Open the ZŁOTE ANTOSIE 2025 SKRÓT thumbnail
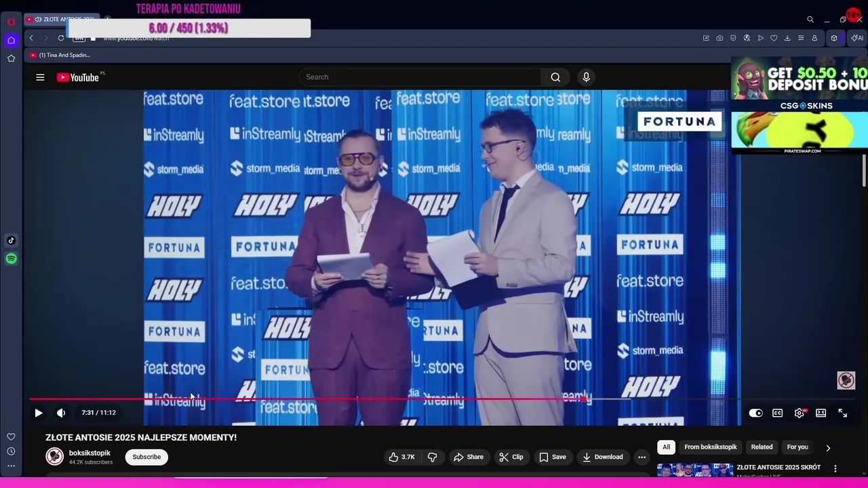 tap(695, 470)
